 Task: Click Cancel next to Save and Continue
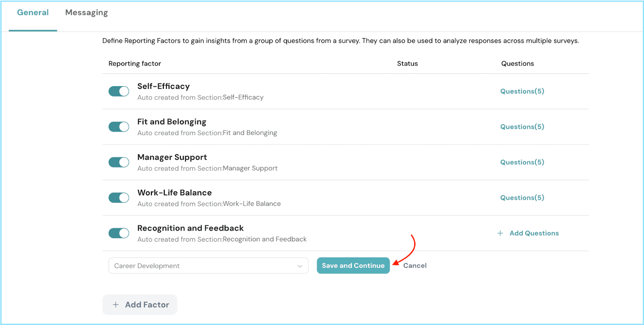click(x=415, y=265)
